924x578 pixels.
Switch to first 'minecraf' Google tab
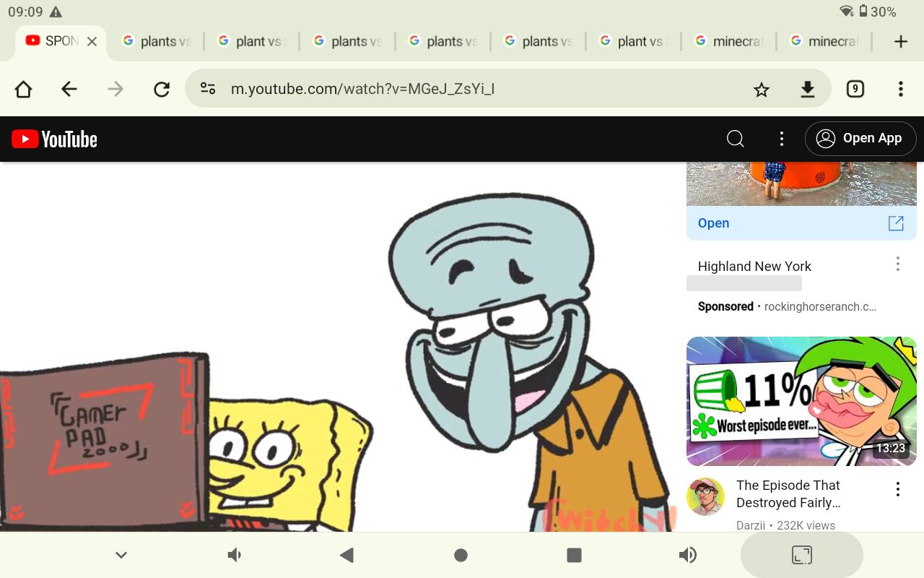click(x=728, y=41)
